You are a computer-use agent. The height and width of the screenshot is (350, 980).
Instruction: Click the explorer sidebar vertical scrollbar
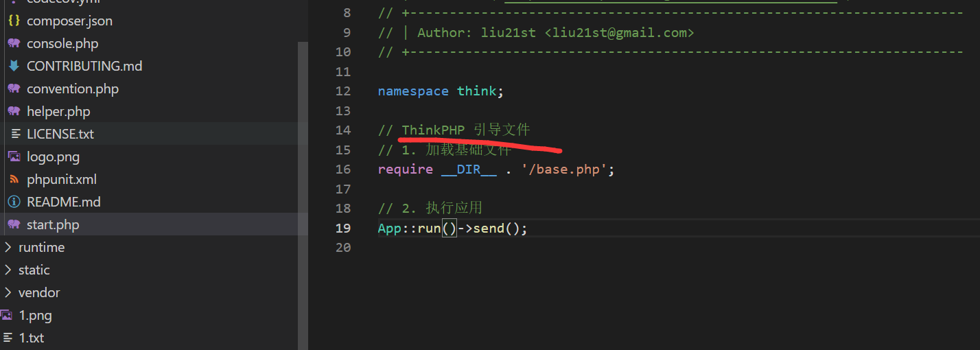click(303, 196)
